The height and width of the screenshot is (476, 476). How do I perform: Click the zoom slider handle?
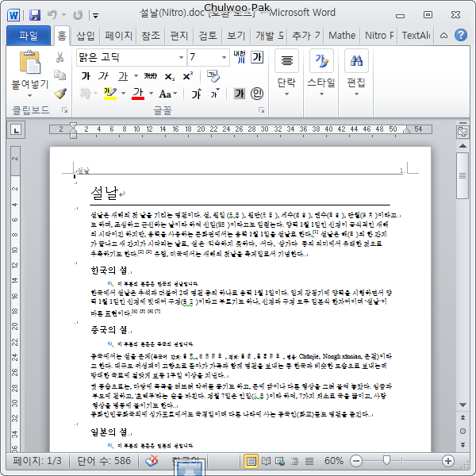point(386,460)
